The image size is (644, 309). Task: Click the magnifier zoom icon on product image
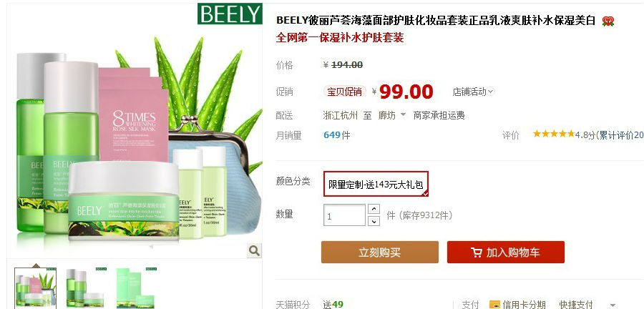(254, 250)
